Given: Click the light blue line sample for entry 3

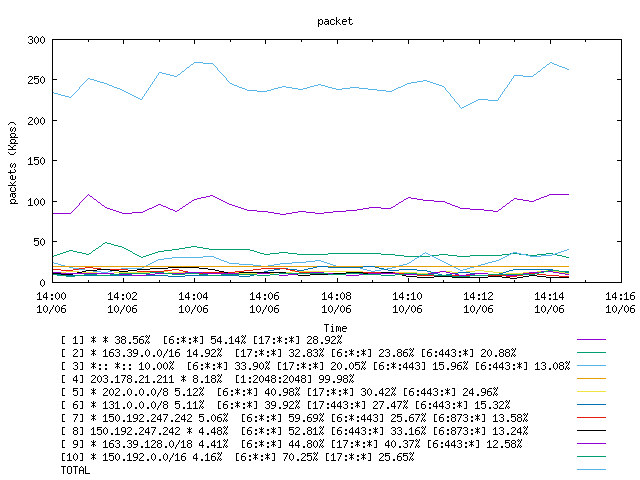Looking at the screenshot, I should pyautogui.click(x=591, y=366).
